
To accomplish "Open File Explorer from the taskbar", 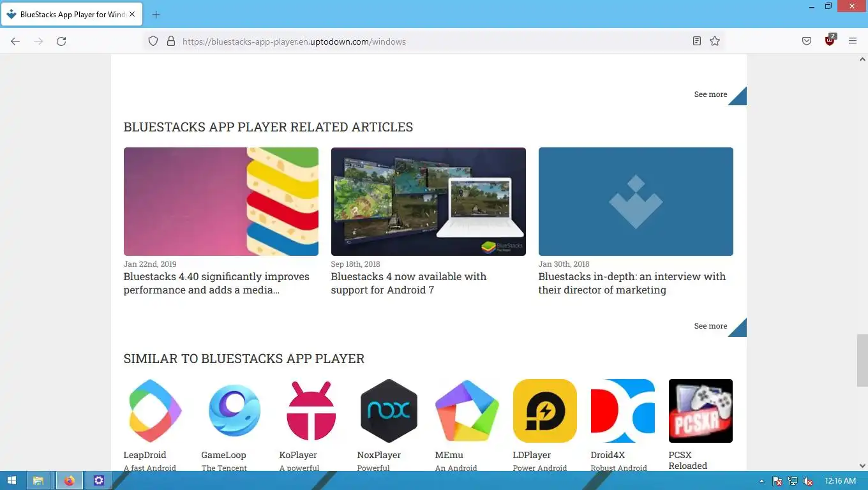I will tap(38, 481).
